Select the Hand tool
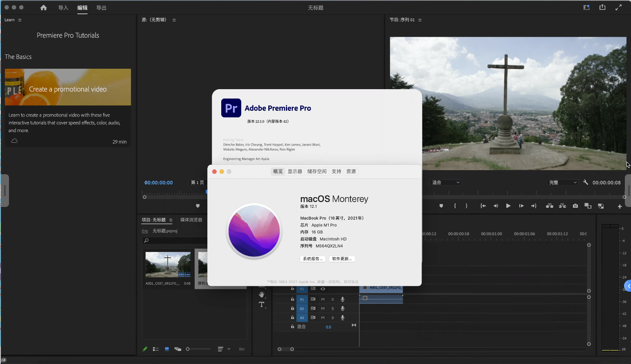631x364 pixels. (x=262, y=294)
